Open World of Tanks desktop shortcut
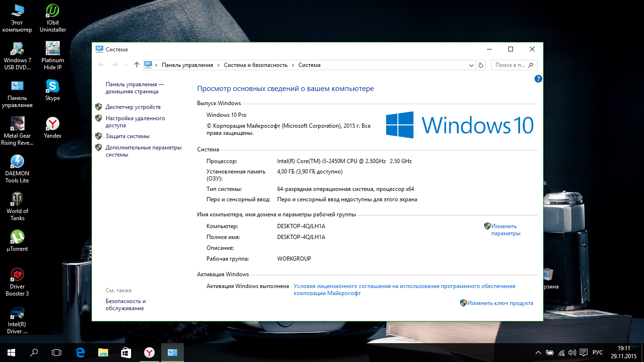Screen dimensions: 644x362 [x=17, y=206]
